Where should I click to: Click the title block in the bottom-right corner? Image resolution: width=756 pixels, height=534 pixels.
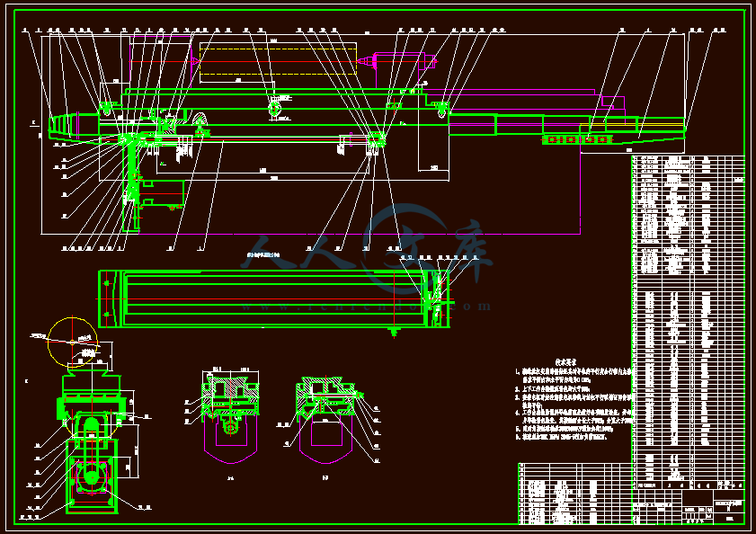click(x=689, y=506)
